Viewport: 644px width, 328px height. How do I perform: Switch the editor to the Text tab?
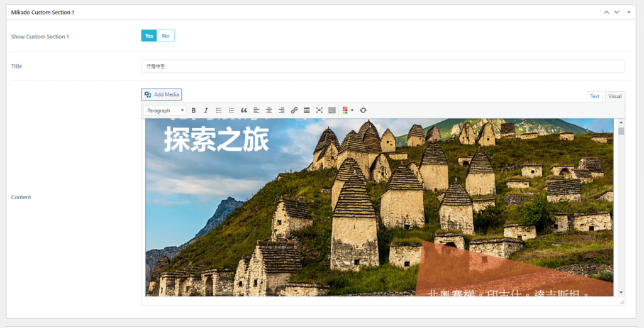click(595, 97)
